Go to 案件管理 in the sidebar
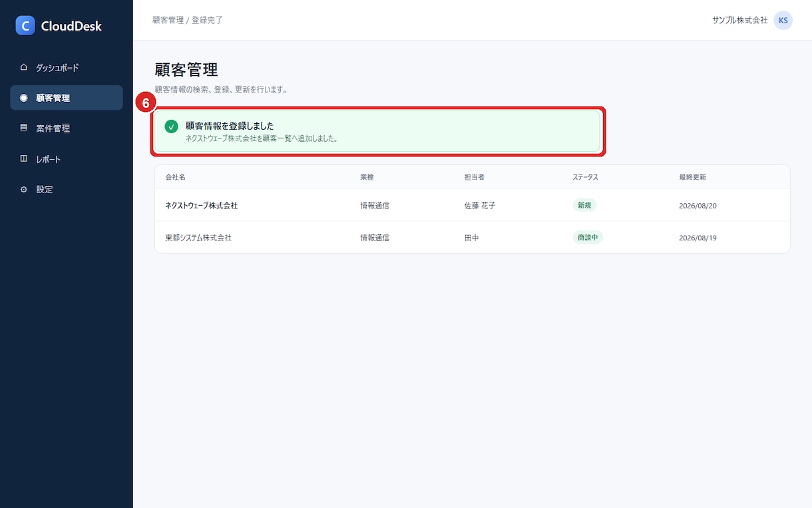812x508 pixels. [x=67, y=128]
